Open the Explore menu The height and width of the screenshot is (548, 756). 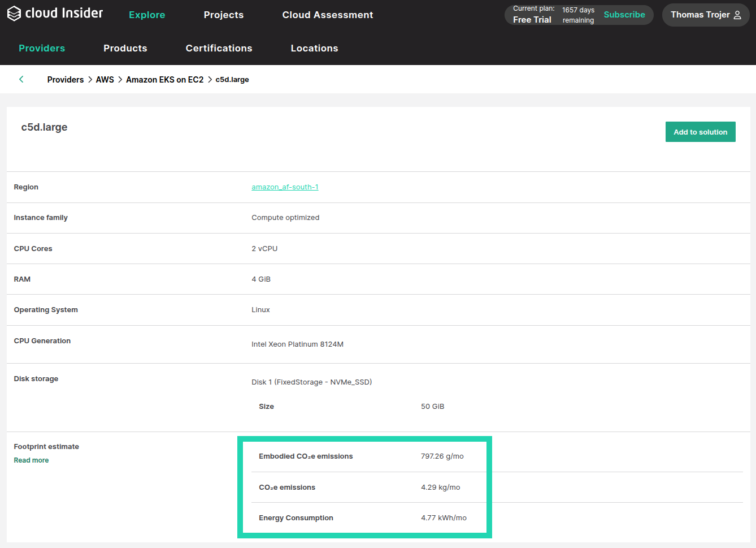tap(147, 15)
